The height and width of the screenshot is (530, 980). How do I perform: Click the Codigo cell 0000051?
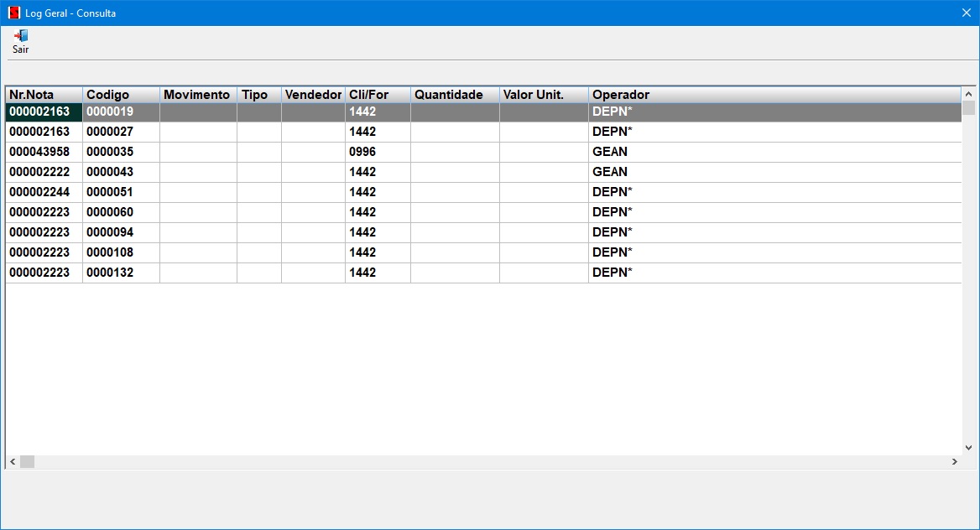(122, 192)
